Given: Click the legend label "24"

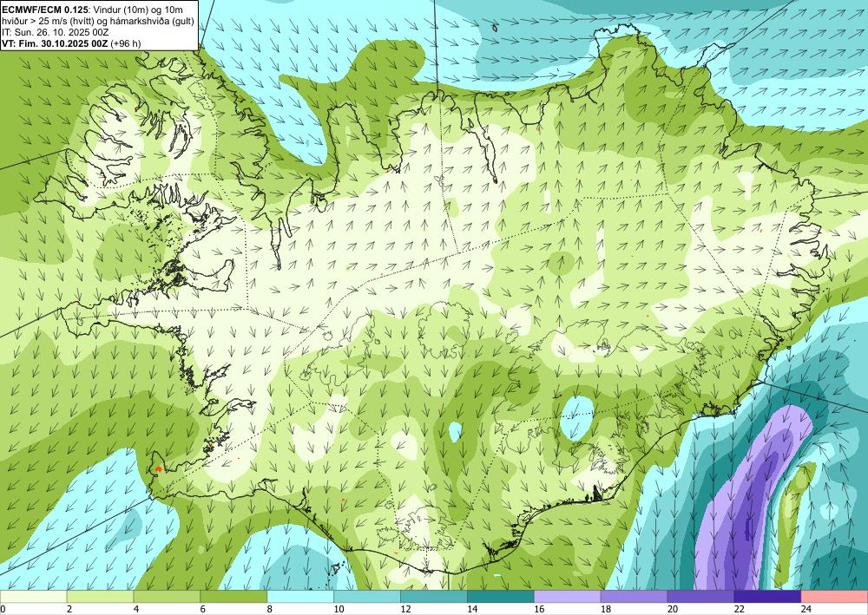Looking at the screenshot, I should (x=806, y=610).
